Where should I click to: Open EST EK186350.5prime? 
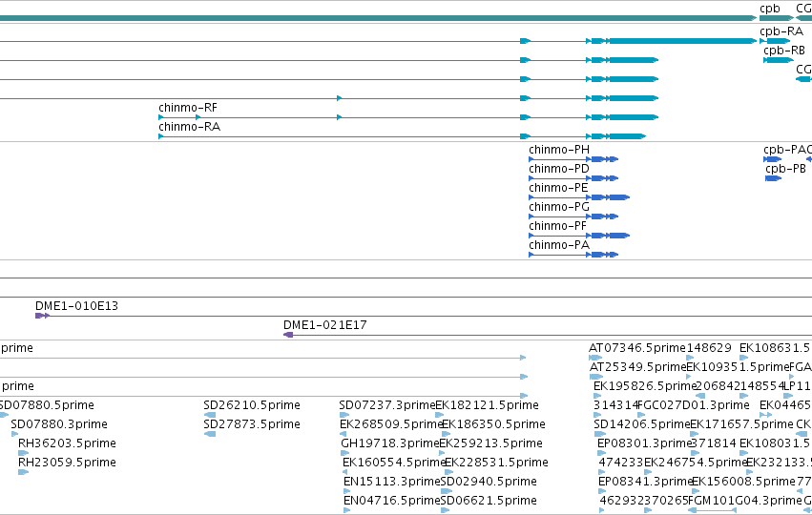493,424
